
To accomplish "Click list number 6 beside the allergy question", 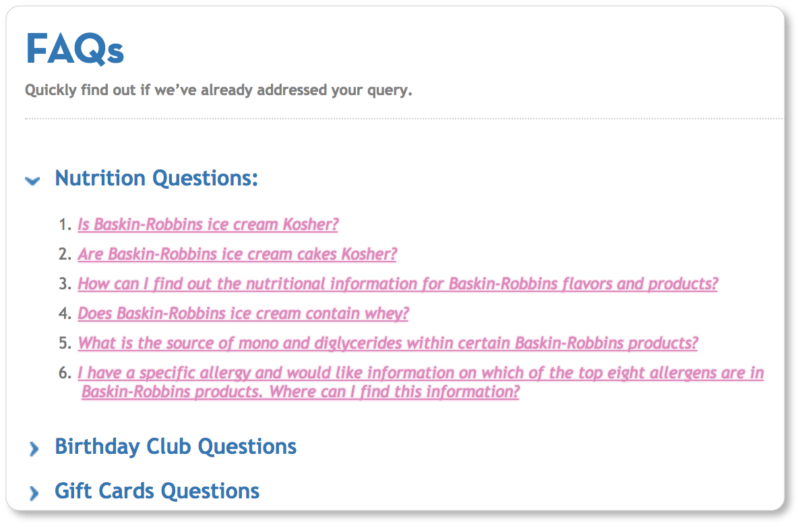I will tap(64, 373).
